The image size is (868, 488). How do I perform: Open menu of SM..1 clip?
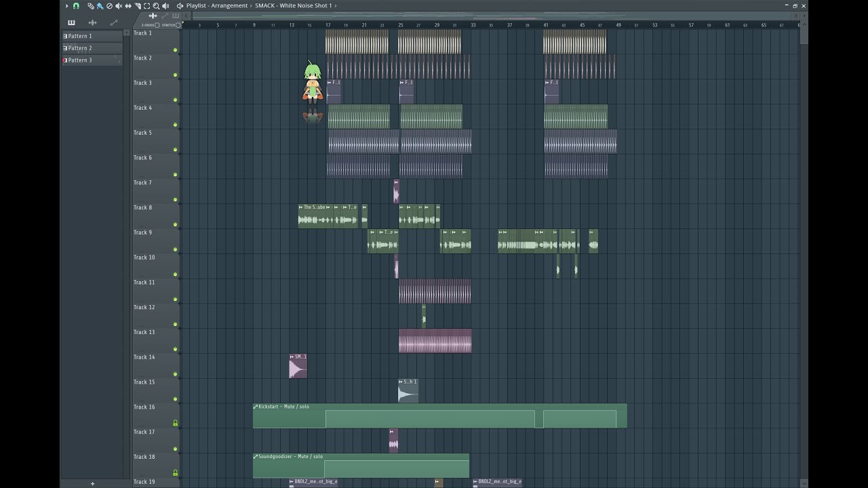[292, 357]
